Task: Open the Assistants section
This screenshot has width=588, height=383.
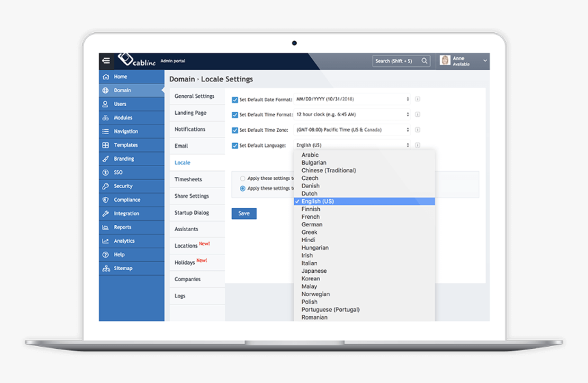Action: click(x=197, y=229)
